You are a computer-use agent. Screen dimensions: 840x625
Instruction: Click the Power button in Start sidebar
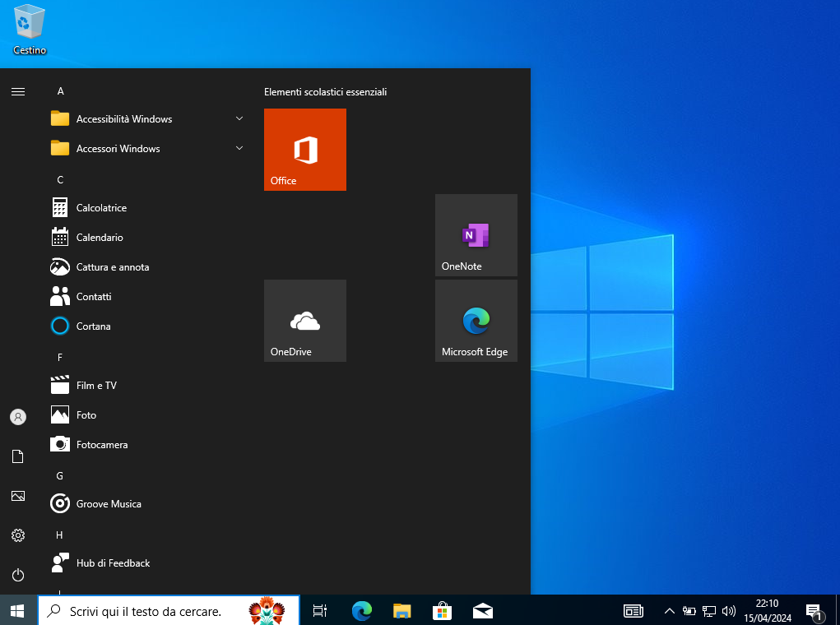[x=18, y=575]
